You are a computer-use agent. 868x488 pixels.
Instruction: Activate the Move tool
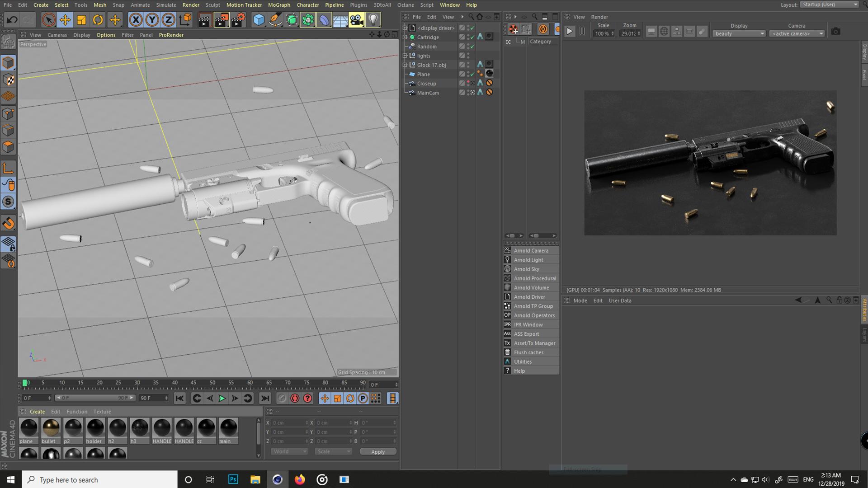point(65,20)
